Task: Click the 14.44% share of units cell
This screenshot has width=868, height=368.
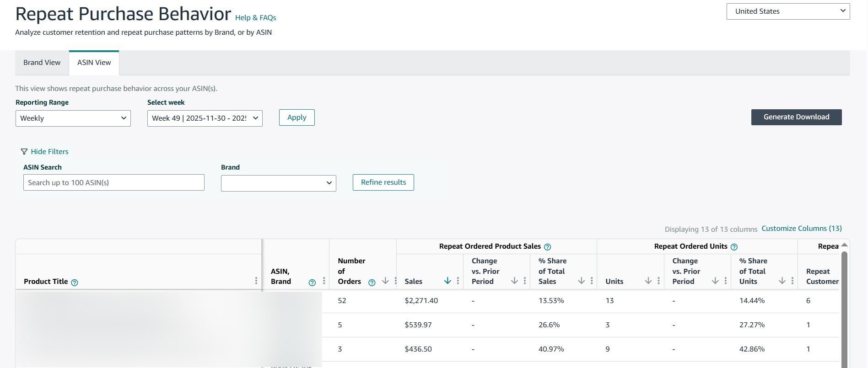Action: (x=752, y=301)
